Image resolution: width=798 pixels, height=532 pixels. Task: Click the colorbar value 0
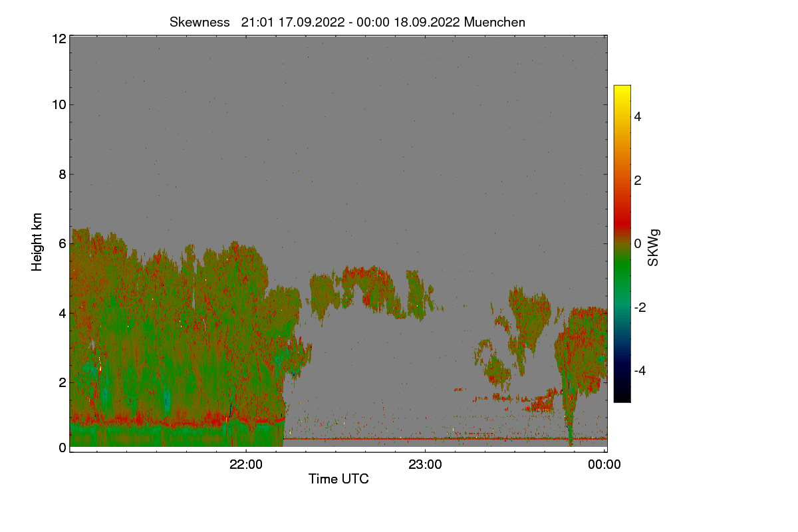(638, 243)
